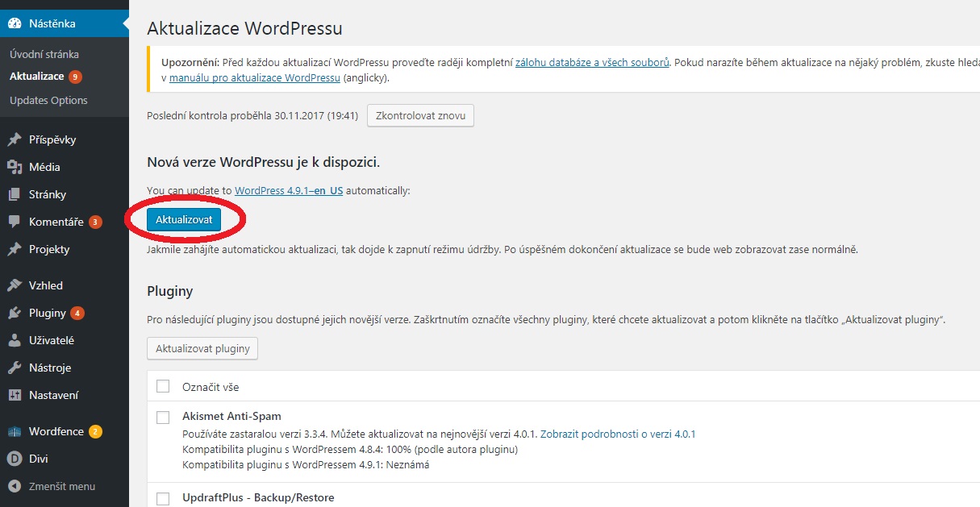Click the Pluginy section heading
The height and width of the screenshot is (507, 980).
pyautogui.click(x=170, y=291)
